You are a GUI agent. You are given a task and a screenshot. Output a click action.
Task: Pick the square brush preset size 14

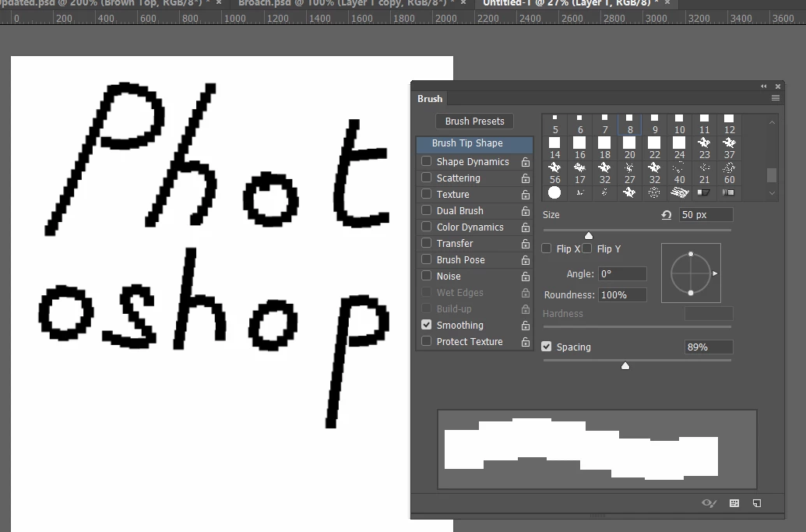tap(555, 148)
